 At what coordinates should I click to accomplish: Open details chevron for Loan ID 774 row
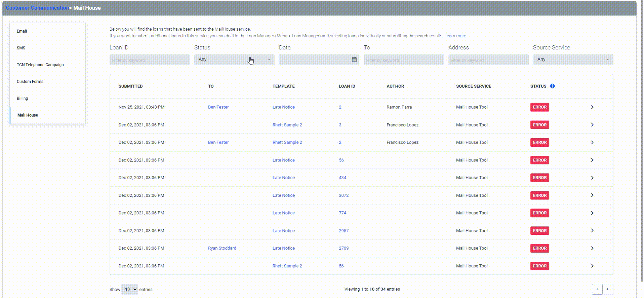(x=592, y=213)
